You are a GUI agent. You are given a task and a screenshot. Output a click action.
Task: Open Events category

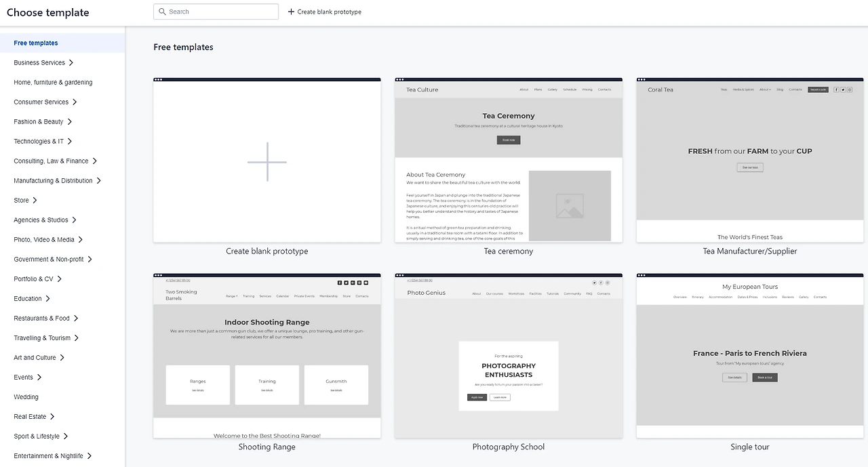[x=23, y=377]
